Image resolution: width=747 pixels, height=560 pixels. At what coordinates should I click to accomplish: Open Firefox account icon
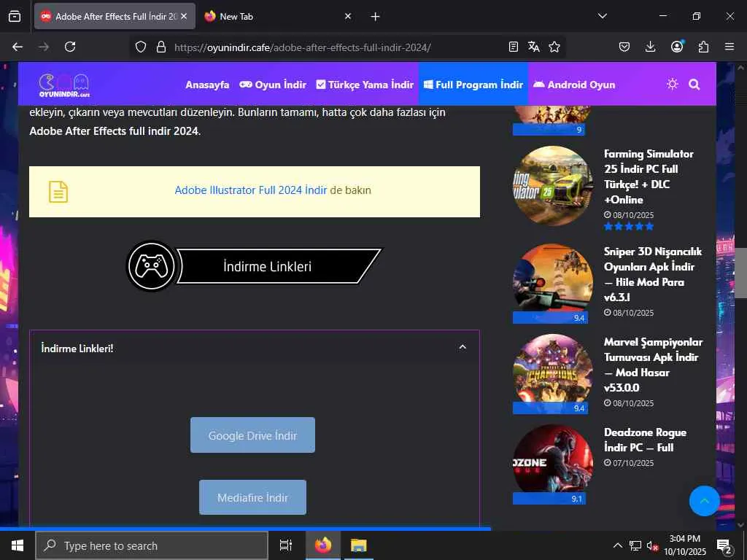pos(677,46)
